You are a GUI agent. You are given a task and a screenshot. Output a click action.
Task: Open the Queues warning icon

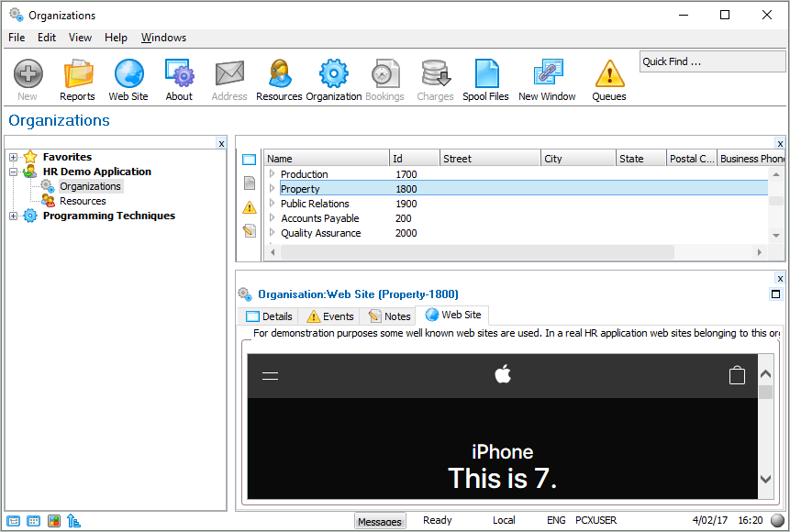click(x=608, y=79)
